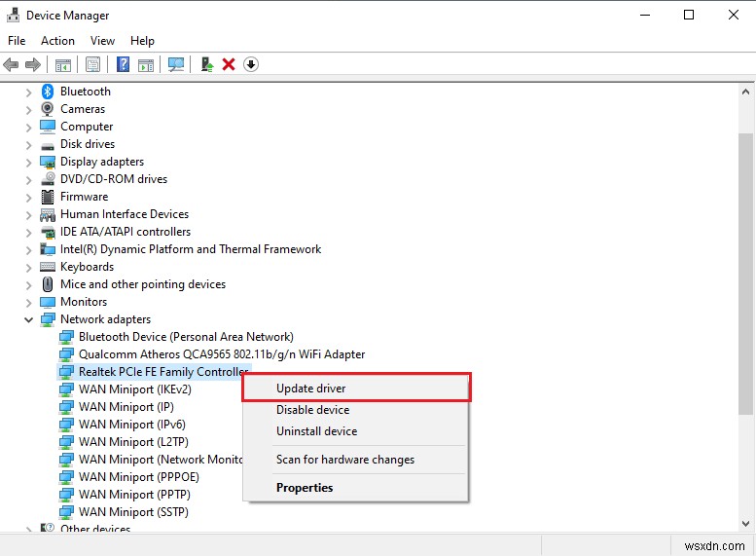Expand the Monitors node chevron

28,303
